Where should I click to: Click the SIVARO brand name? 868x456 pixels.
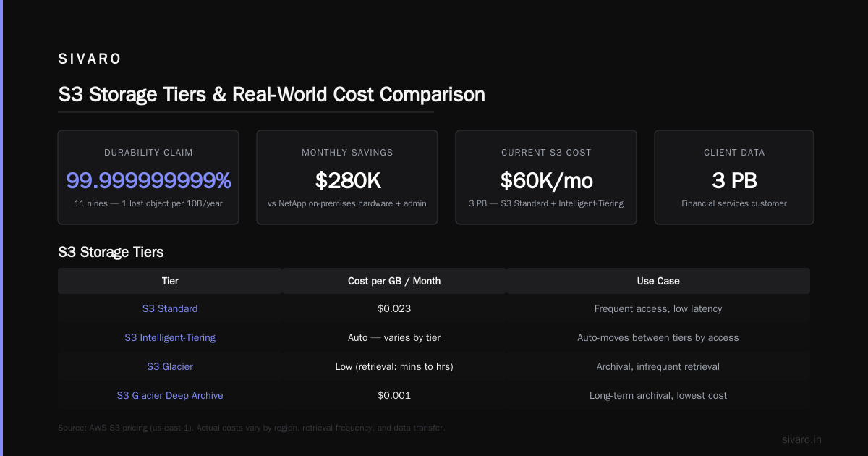90,59
